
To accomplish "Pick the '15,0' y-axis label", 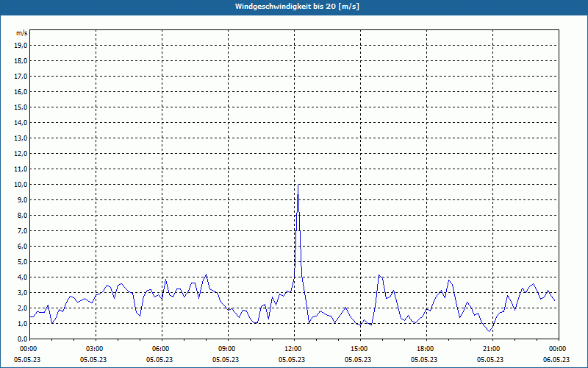I will coord(21,107).
